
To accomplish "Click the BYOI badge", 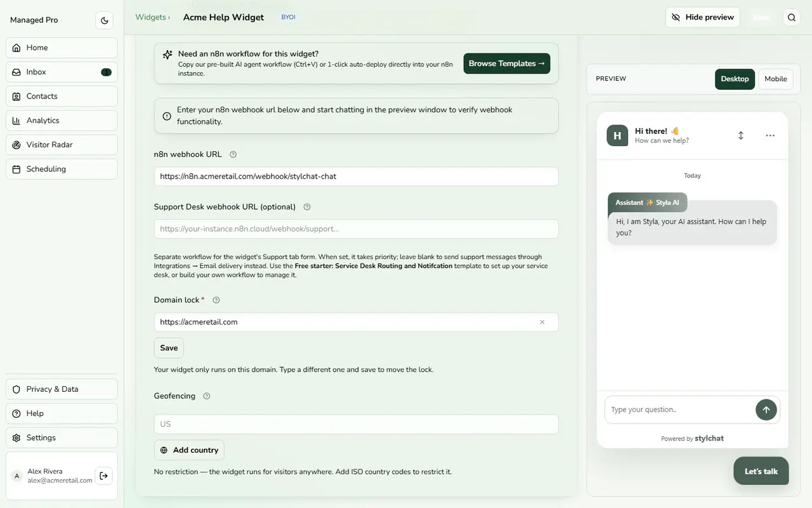I will click(288, 17).
